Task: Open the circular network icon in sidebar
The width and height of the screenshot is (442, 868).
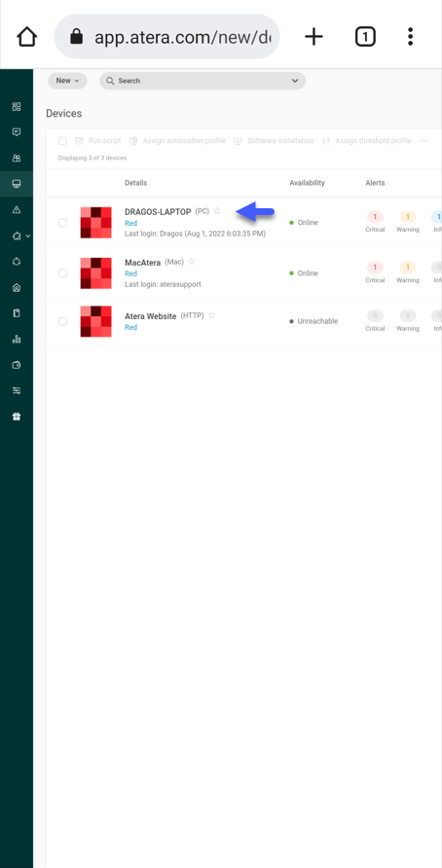Action: 17,262
